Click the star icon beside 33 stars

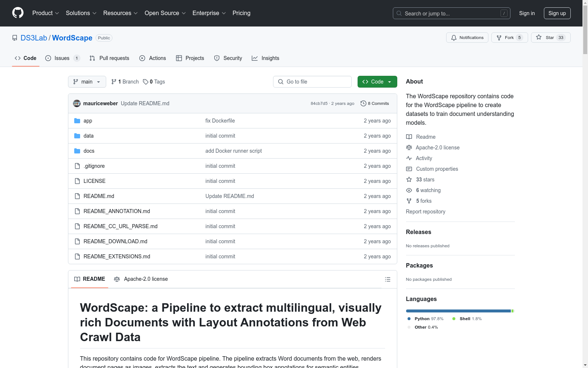click(409, 180)
